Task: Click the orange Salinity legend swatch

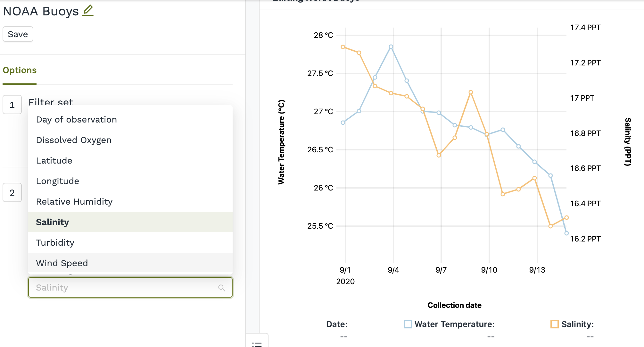Action: [554, 324]
